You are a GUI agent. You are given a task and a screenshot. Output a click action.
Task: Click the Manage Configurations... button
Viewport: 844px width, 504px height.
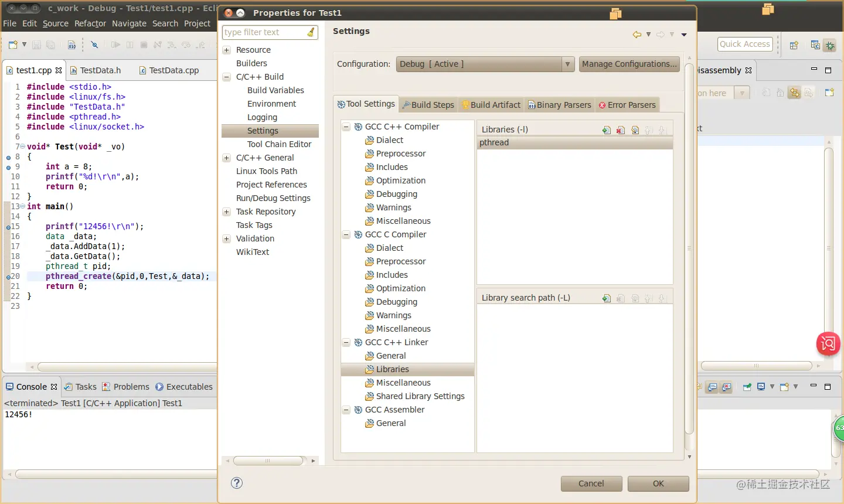(629, 64)
